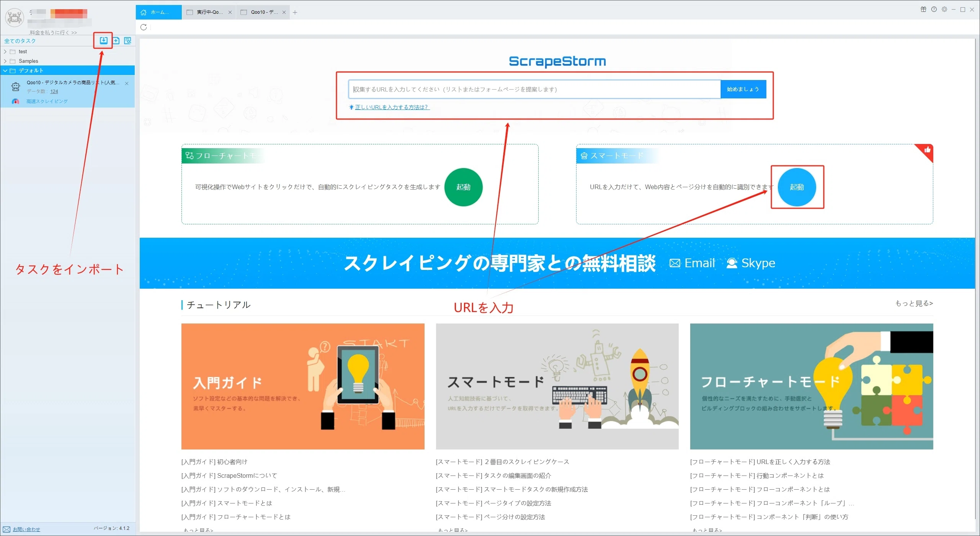Viewport: 980px width, 536px height.
Task: Open the スマートモード tutorial thumbnail
Action: click(557, 386)
